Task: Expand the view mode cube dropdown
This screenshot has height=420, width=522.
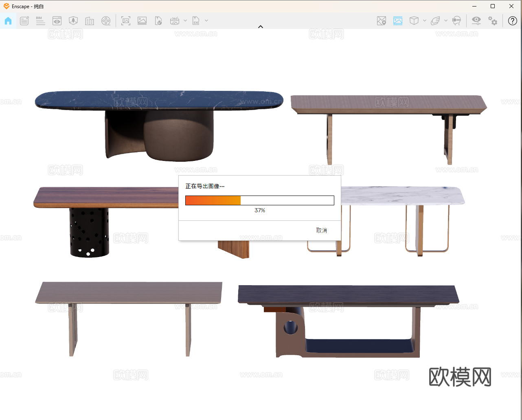Action: [425, 21]
